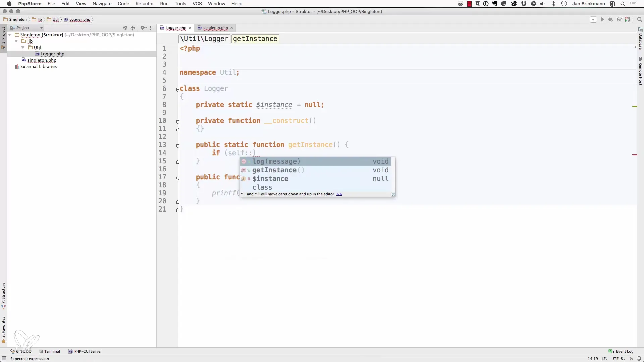The height and width of the screenshot is (362, 644).
Task: Open Project panel settings gear menu
Action: pos(143,28)
